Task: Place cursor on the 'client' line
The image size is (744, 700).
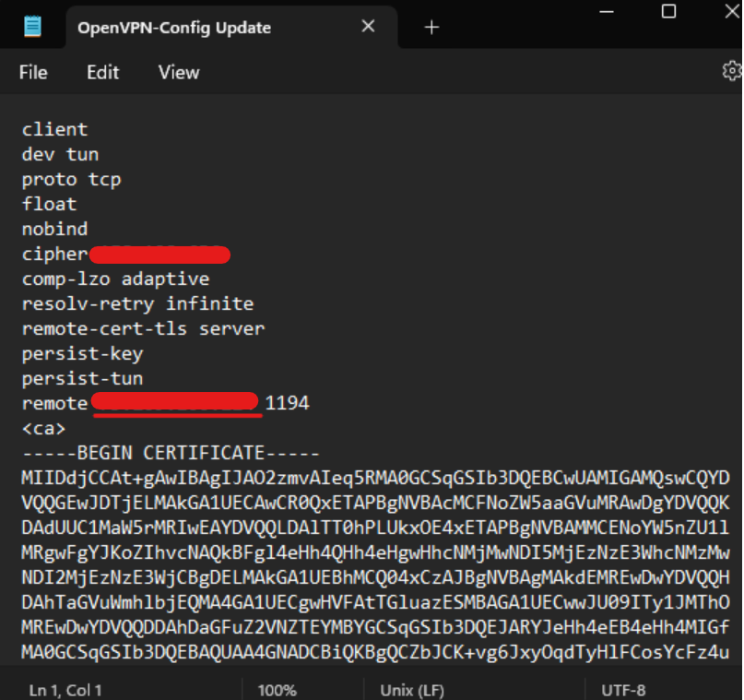Action: pos(55,129)
